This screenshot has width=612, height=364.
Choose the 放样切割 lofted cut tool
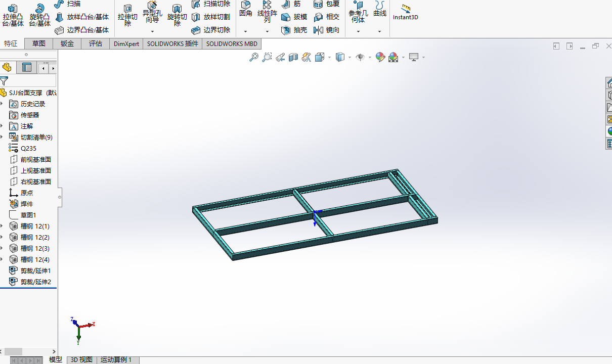coord(211,17)
